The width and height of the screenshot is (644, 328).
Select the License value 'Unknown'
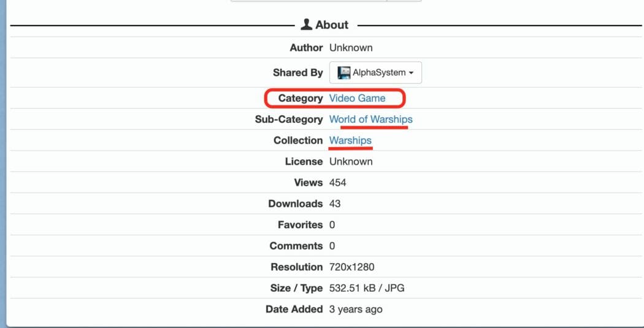[x=351, y=161]
